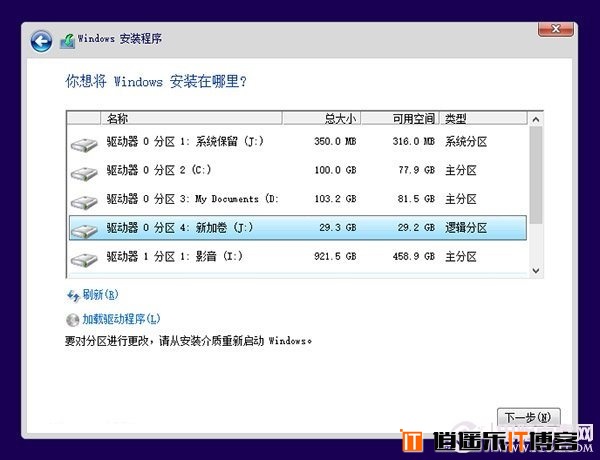The height and width of the screenshot is (460, 600).
Task: Click the 103.2 GB total size cell
Action: (335, 199)
